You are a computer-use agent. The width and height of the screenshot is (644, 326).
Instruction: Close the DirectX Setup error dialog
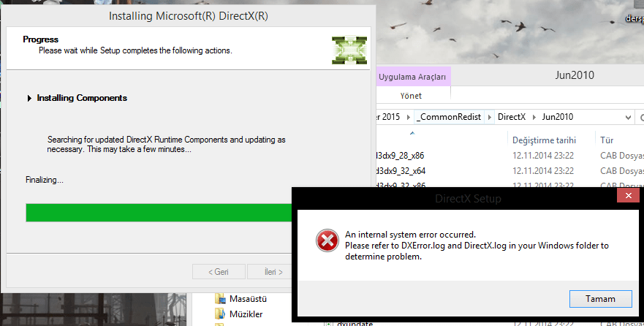point(628,195)
